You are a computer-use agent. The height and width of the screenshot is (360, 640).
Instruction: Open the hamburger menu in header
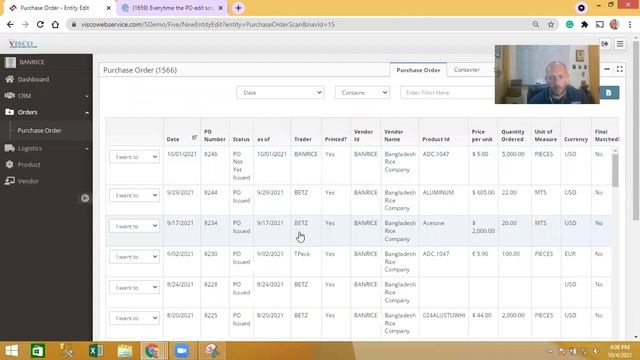(x=620, y=44)
